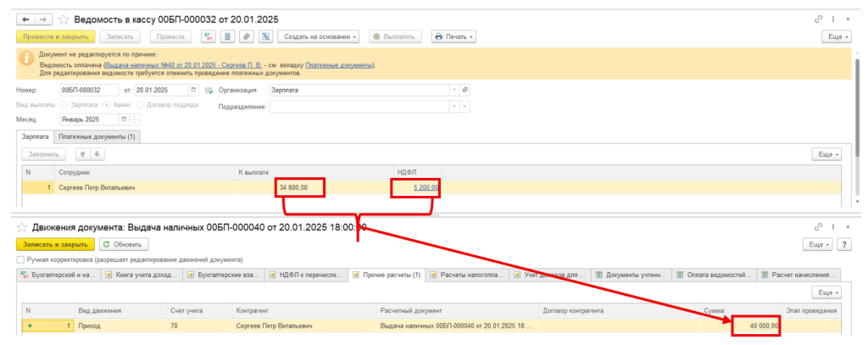Open the НДФЛ к перечисле... tab
The height and width of the screenshot is (345, 868).
(306, 274)
